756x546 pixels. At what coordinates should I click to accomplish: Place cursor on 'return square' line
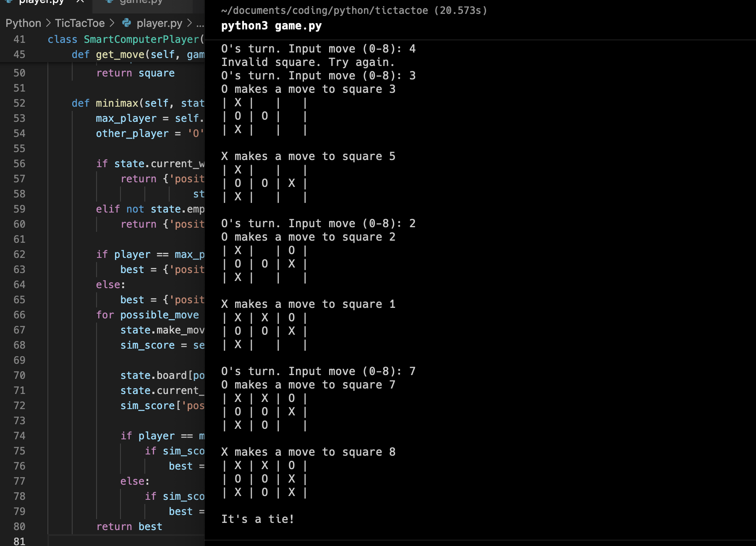pos(135,73)
